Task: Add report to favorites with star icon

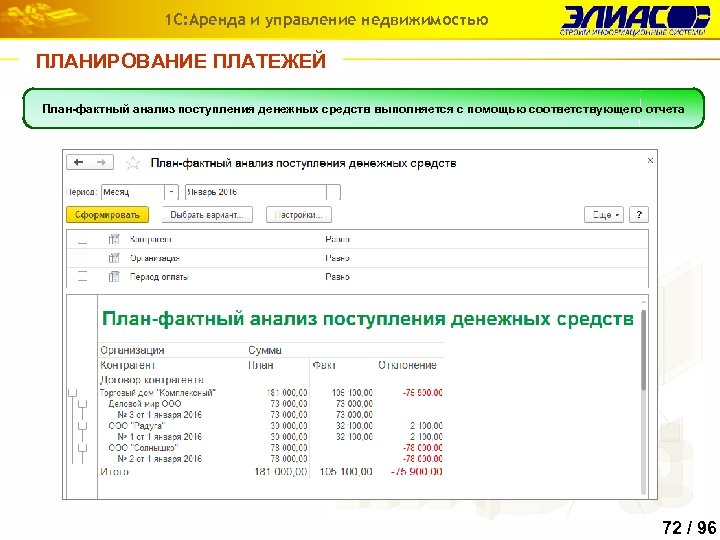Action: click(x=132, y=163)
